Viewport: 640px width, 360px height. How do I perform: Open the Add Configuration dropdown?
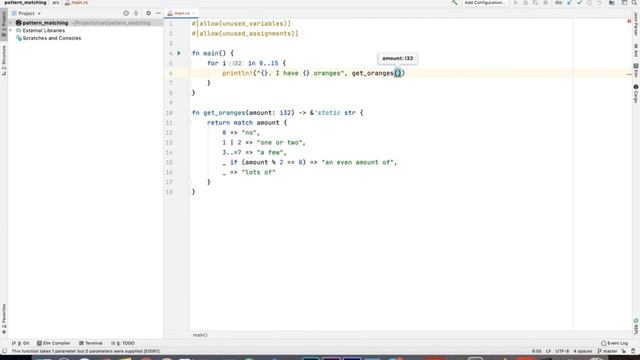click(x=485, y=3)
